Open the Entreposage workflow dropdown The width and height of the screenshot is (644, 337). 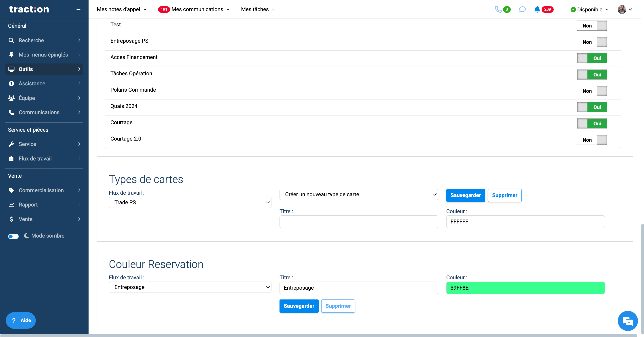click(190, 287)
